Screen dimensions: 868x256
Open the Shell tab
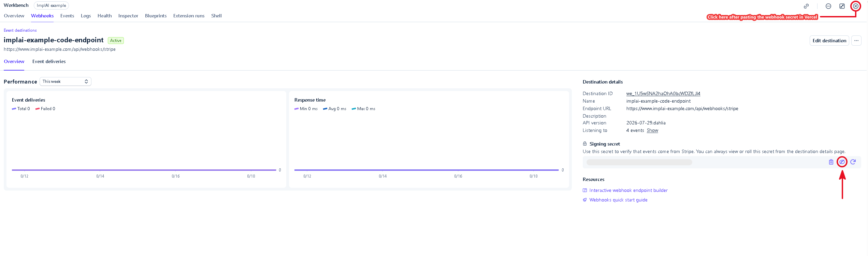[x=216, y=16]
